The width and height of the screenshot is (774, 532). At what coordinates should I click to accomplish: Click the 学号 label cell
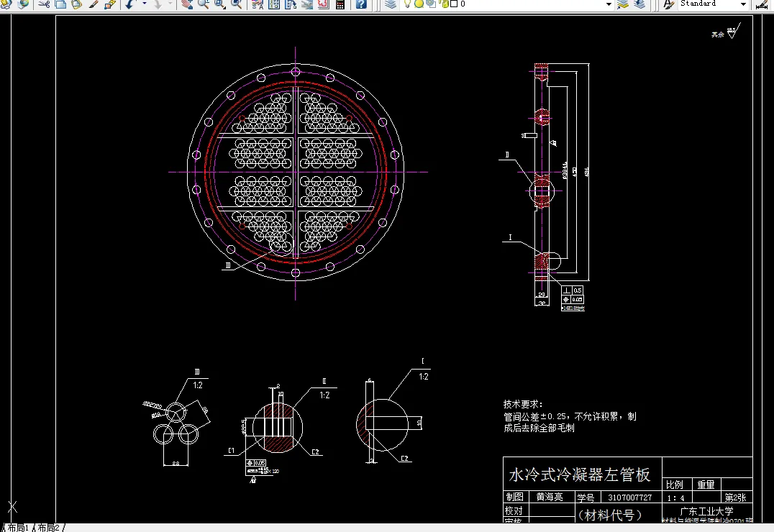tap(586, 497)
